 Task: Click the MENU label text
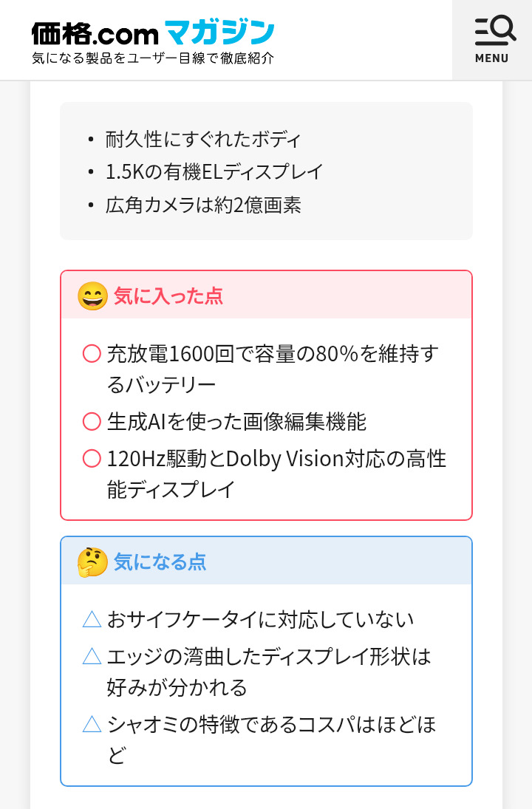[492, 58]
